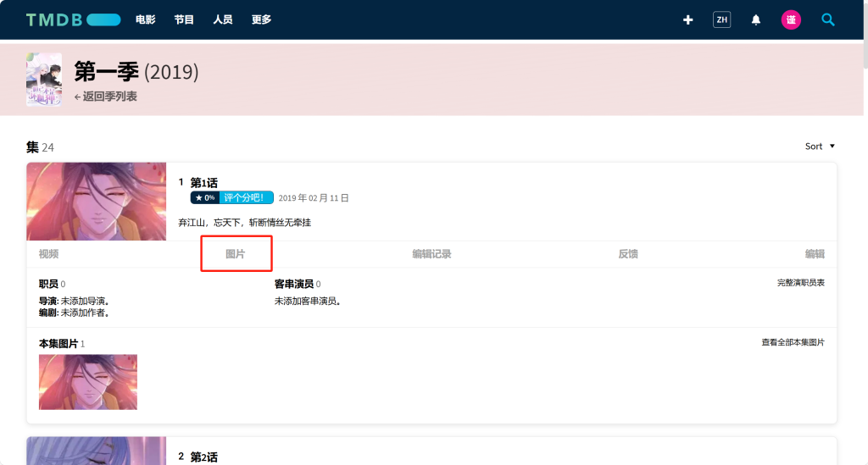Open the 电影 menu
The height and width of the screenshot is (465, 868).
(146, 19)
